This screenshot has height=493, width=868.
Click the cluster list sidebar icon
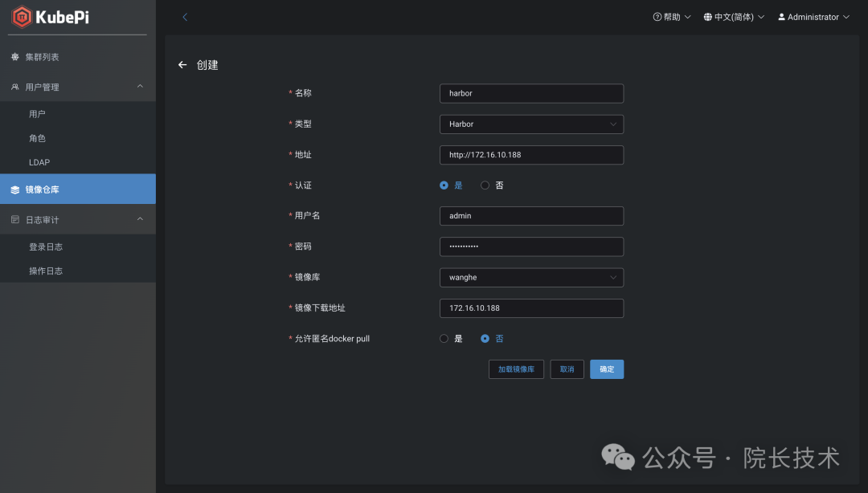[x=15, y=57]
